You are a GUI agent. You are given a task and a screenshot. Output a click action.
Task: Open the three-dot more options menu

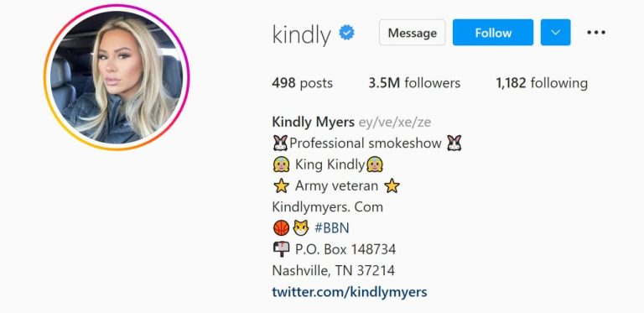(596, 33)
